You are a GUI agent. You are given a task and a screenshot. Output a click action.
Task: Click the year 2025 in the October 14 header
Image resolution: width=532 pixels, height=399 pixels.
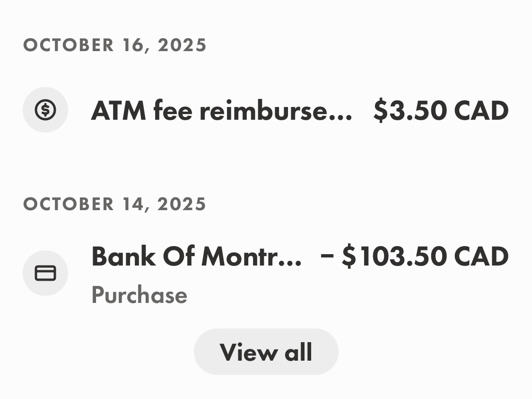pos(183,204)
